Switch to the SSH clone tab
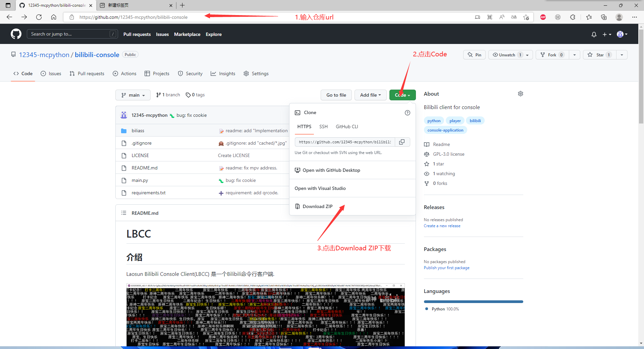Image resolution: width=644 pixels, height=349 pixels. pyautogui.click(x=323, y=127)
